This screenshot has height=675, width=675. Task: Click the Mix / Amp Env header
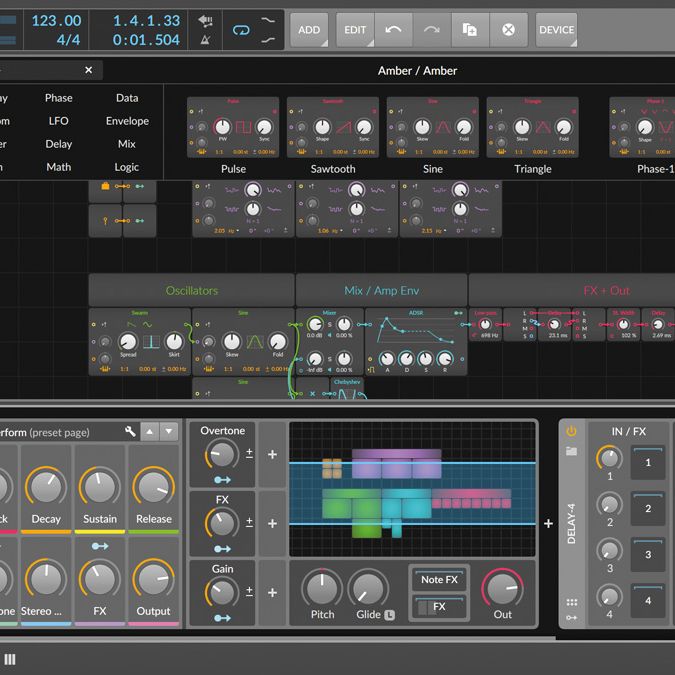pos(381,291)
